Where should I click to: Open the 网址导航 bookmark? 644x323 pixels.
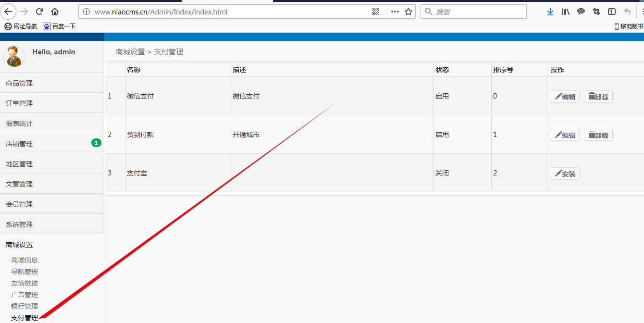point(21,26)
